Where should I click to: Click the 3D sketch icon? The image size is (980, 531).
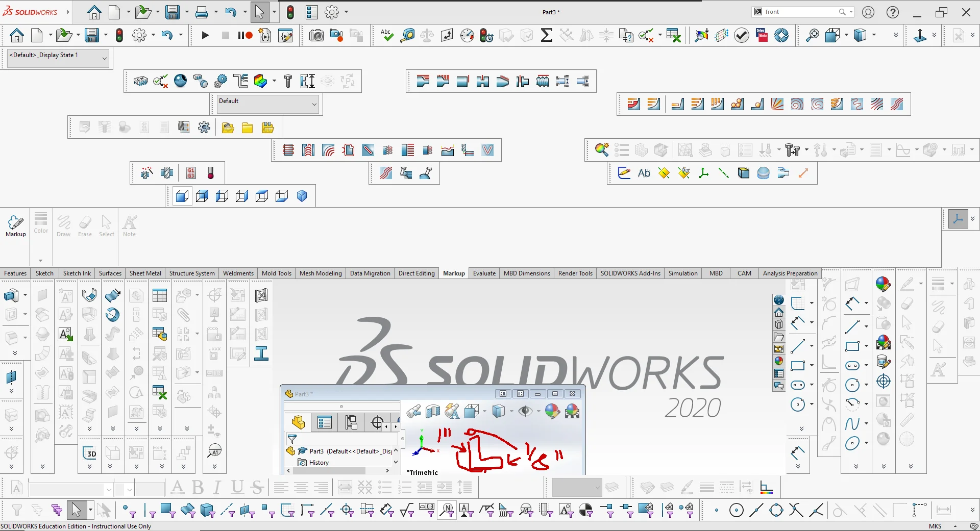tap(90, 453)
